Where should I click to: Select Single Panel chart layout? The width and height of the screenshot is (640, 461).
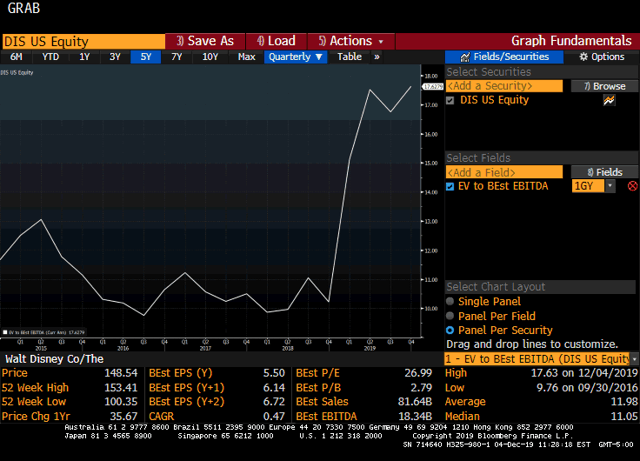coord(450,301)
